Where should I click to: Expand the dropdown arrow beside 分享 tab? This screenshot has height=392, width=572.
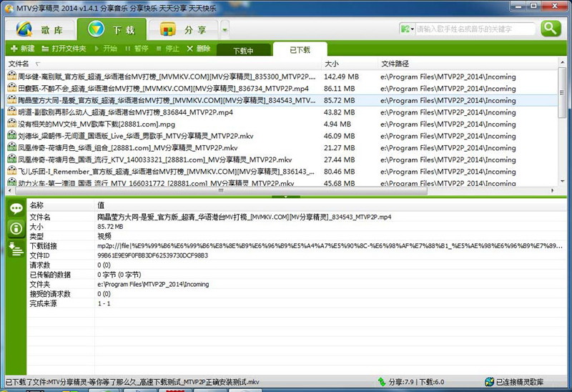tap(225, 30)
